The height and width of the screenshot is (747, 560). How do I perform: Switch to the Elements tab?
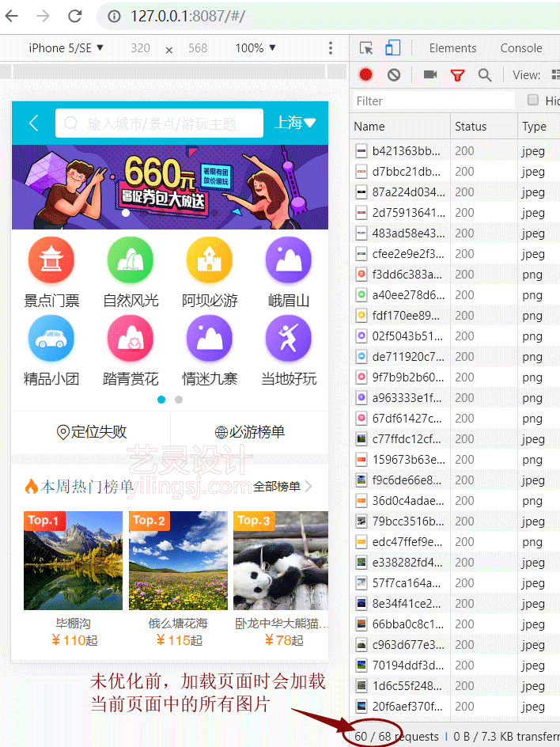[452, 48]
